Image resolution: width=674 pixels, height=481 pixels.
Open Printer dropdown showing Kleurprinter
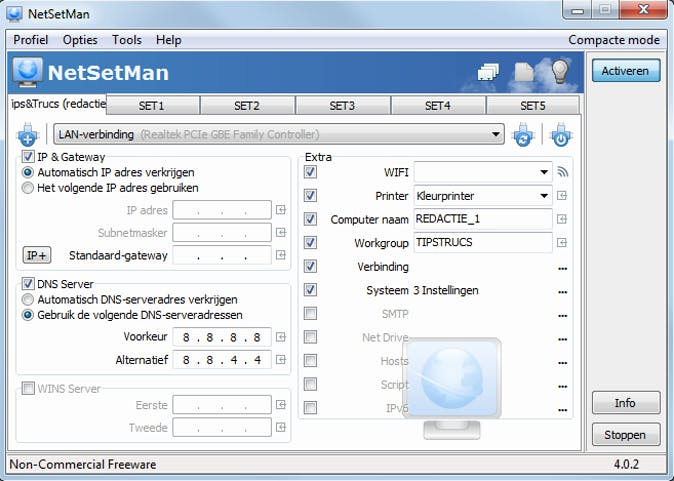(x=483, y=196)
